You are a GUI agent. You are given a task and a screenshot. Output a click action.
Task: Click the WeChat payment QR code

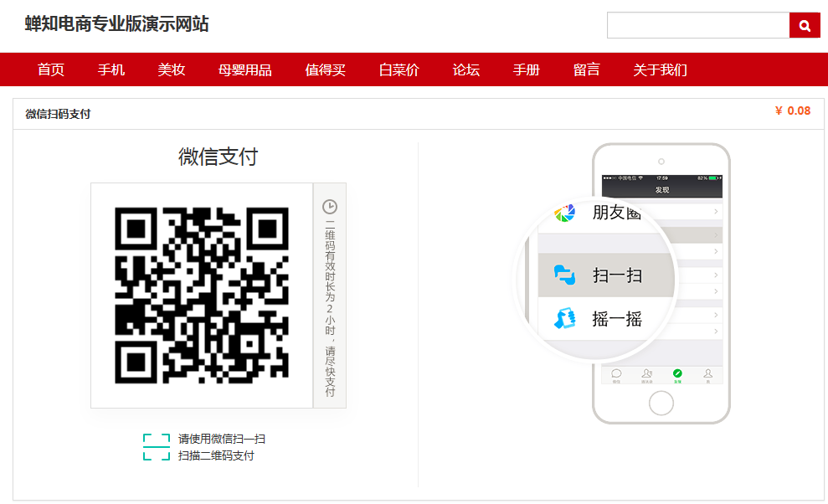(202, 296)
